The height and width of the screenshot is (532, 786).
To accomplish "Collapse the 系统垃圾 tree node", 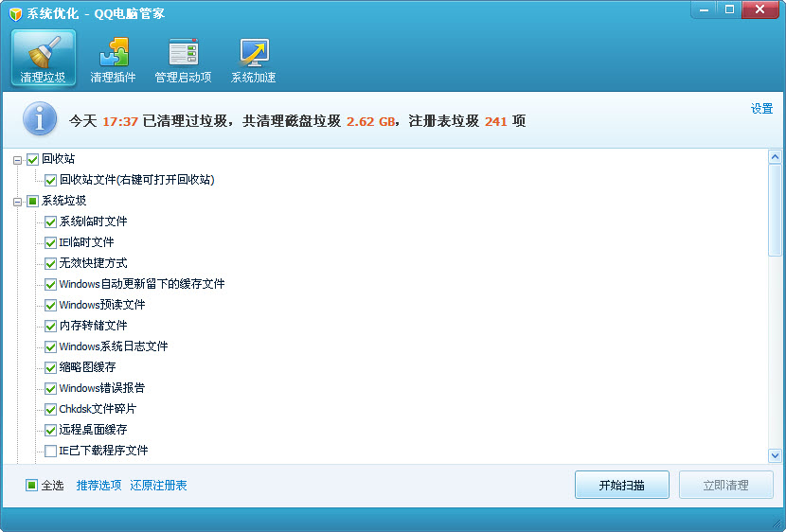I will [x=18, y=202].
